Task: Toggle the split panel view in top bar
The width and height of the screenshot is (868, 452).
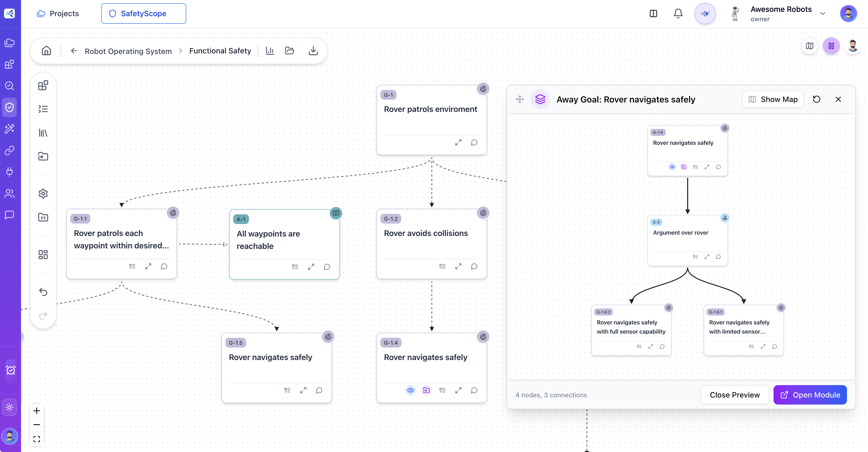Action: [x=653, y=13]
